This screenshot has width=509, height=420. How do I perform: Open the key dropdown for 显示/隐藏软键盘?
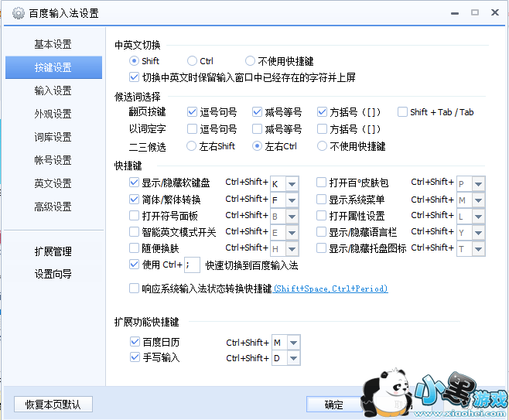(292, 184)
